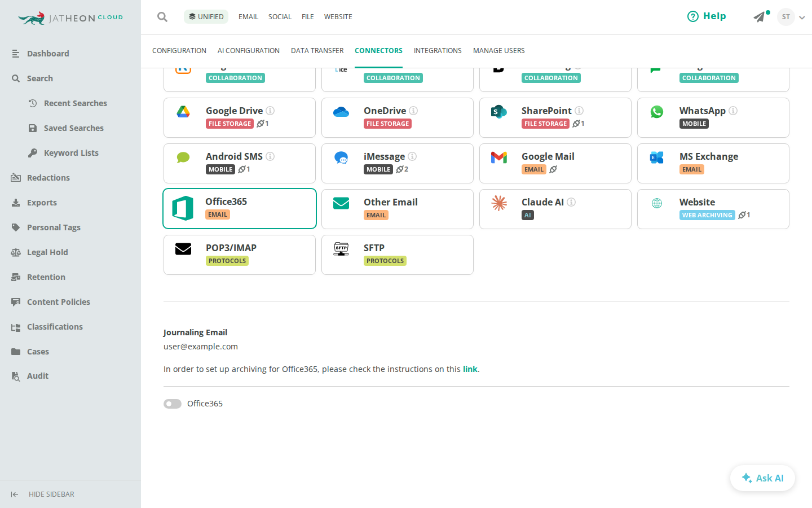Select the SOCIAL top menu item
812x508 pixels.
point(280,17)
